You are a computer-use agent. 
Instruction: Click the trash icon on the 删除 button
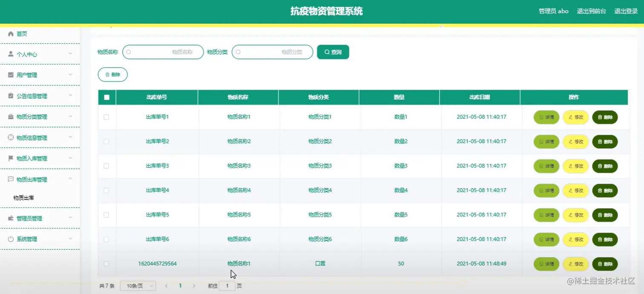click(108, 74)
